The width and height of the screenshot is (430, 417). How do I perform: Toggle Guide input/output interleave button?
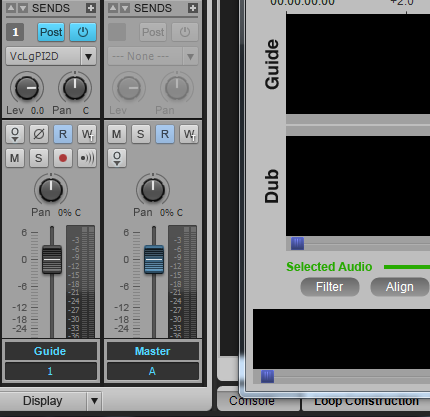(x=15, y=134)
